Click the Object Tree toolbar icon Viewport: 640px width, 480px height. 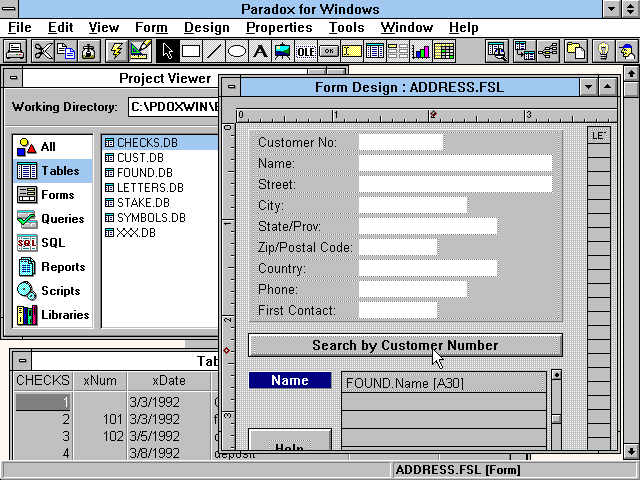coord(548,51)
